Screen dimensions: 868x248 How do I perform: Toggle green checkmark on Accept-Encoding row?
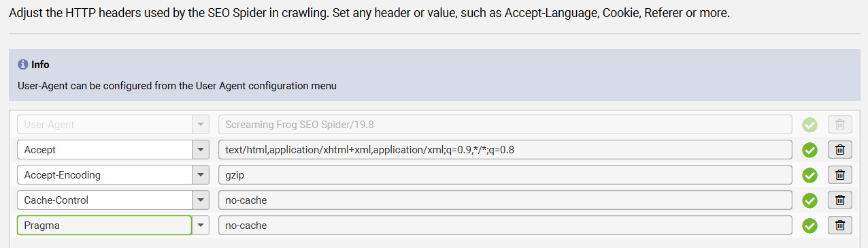[809, 175]
